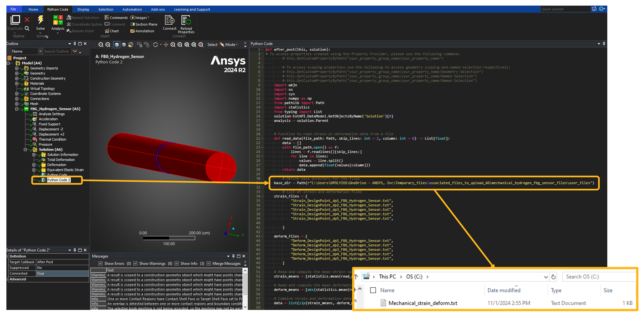Click the refresh icon in File Explorer address bar
Screen dimensions: 644x316
point(554,277)
